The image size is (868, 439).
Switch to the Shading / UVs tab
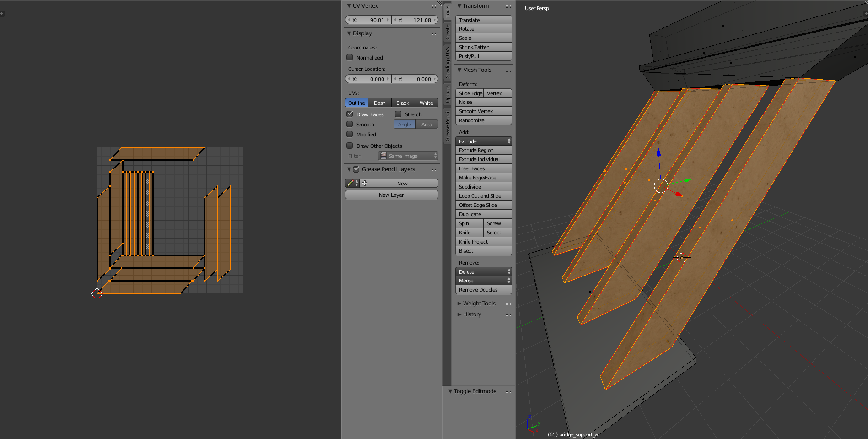(447, 62)
